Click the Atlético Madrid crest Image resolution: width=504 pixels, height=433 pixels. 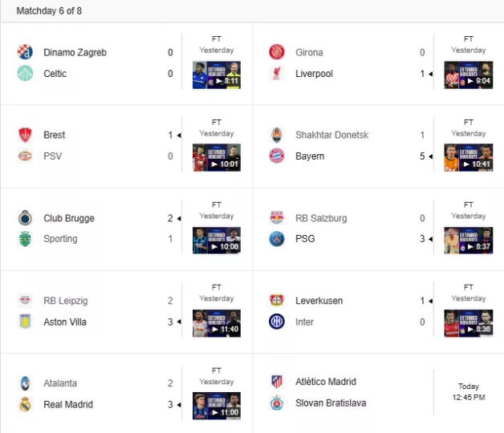tap(277, 382)
